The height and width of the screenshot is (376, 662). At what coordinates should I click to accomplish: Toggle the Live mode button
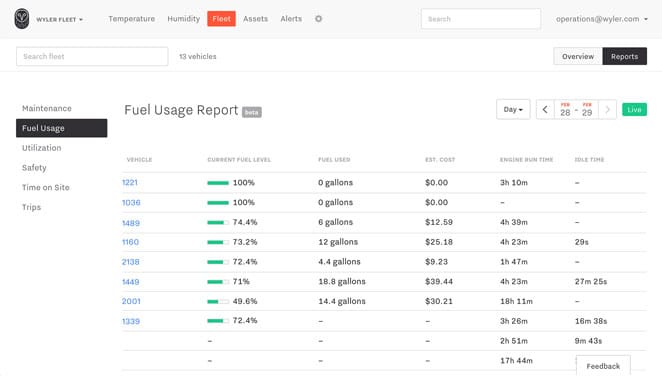point(634,110)
